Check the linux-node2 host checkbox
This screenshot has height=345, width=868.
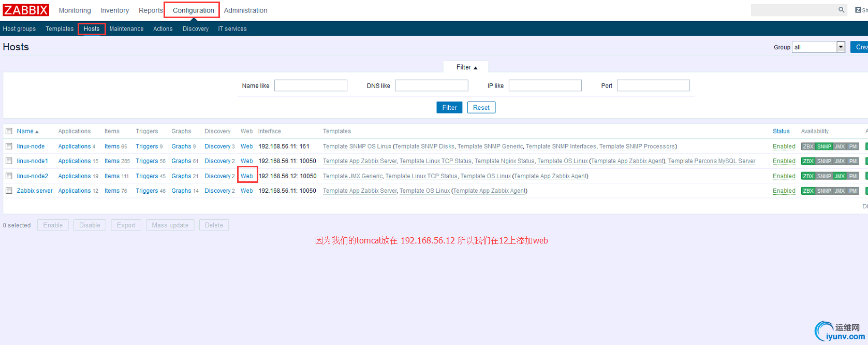[x=9, y=176]
